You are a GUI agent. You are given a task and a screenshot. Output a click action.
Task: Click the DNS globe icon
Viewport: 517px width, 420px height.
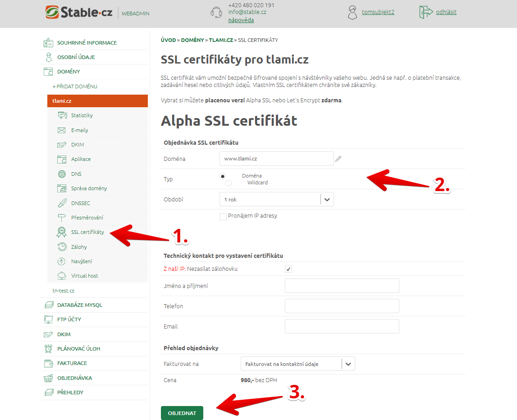click(x=62, y=174)
